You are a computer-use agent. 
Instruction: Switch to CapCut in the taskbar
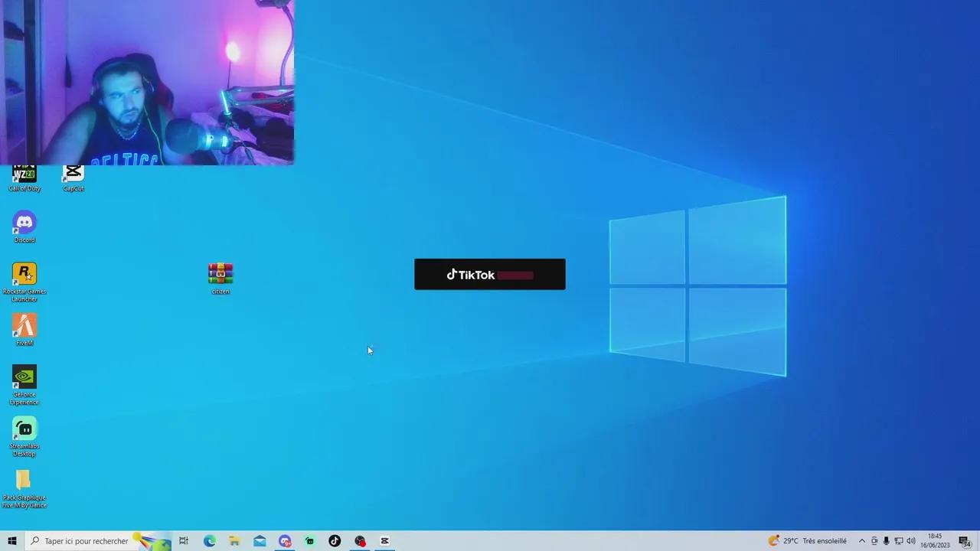tap(385, 541)
